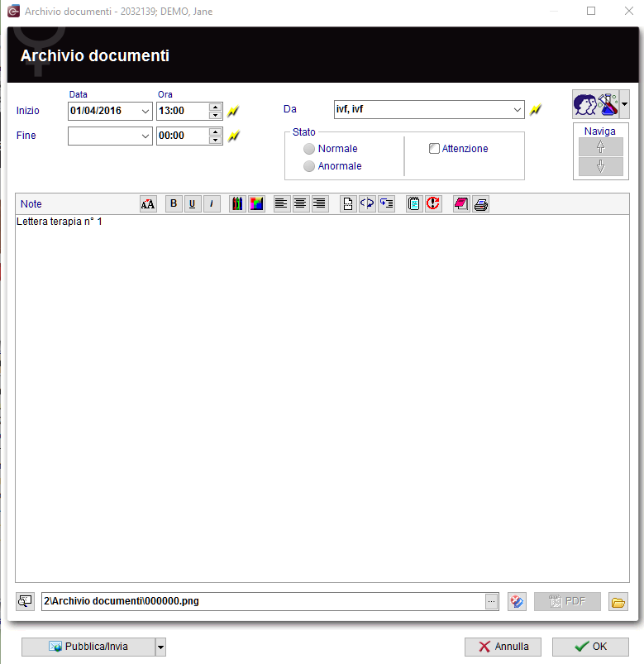Click lightning icon next to Inizio time

(x=233, y=111)
